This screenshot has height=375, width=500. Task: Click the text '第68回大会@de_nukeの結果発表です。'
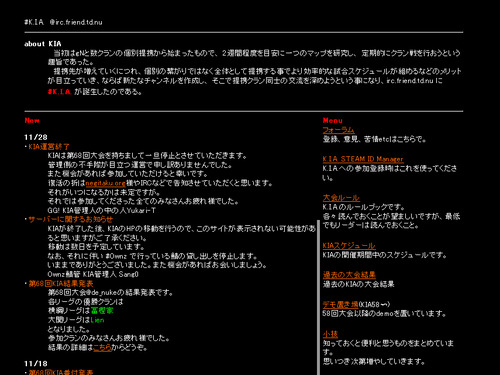click(x=111, y=293)
